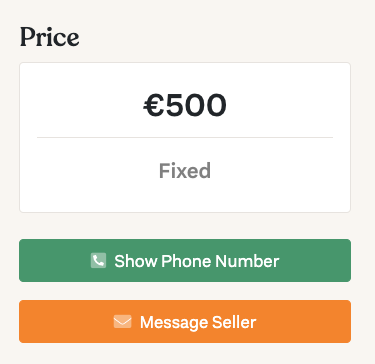This screenshot has width=375, height=364.
Task: Show the seller's phone number
Action: pos(185,260)
